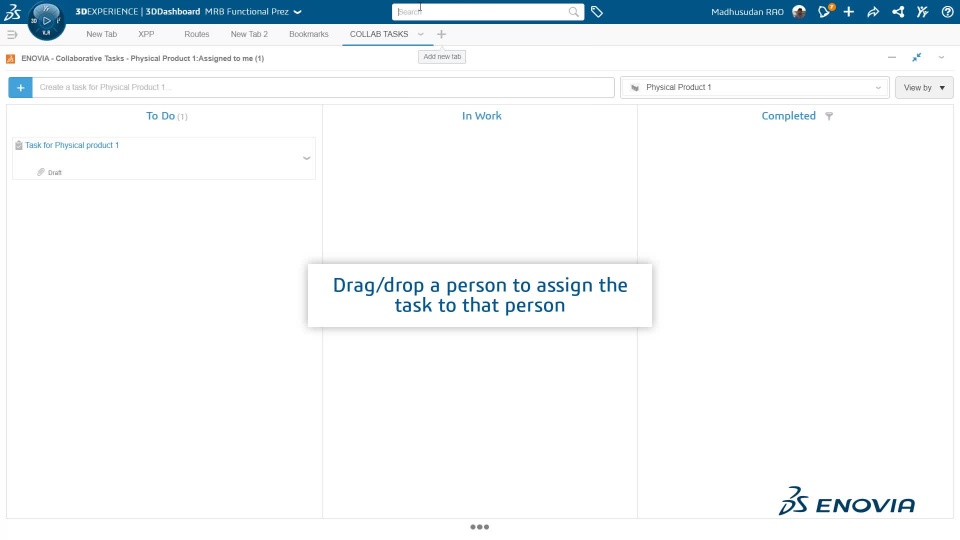
Task: Select the COLLAB TASKS tab
Action: click(379, 34)
